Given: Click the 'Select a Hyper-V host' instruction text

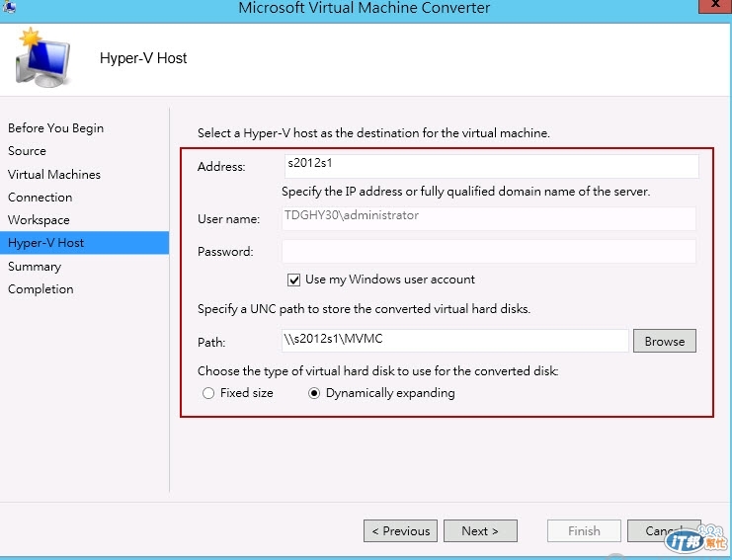Looking at the screenshot, I should 373,133.
